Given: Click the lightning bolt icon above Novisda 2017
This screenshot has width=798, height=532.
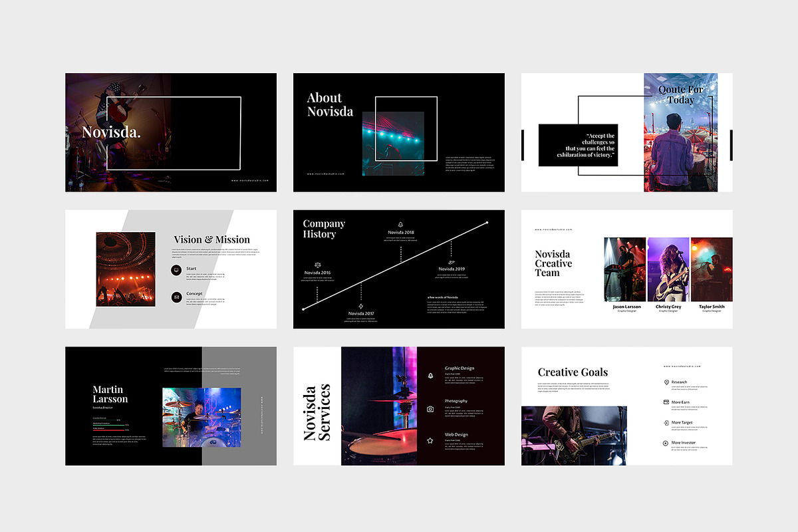Looking at the screenshot, I should coord(361,306).
